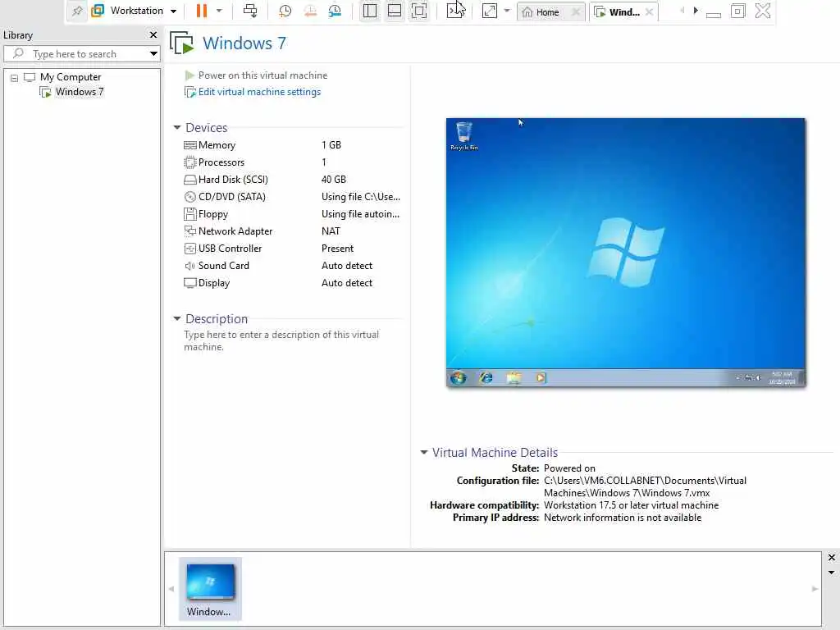Click Power on this virtual machine
Image resolution: width=840 pixels, height=630 pixels.
coord(262,75)
